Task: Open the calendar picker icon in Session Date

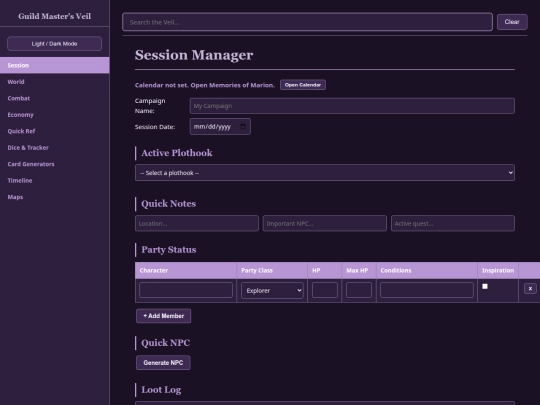Action: pos(243,126)
